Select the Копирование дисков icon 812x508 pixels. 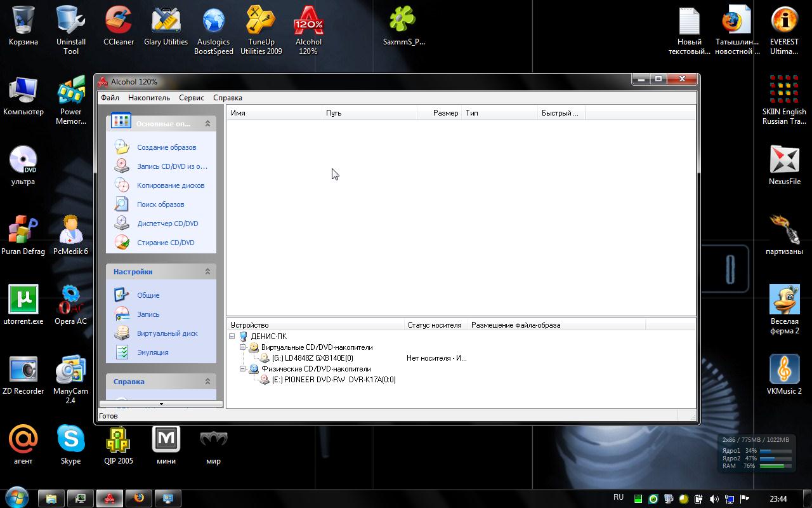coord(122,185)
